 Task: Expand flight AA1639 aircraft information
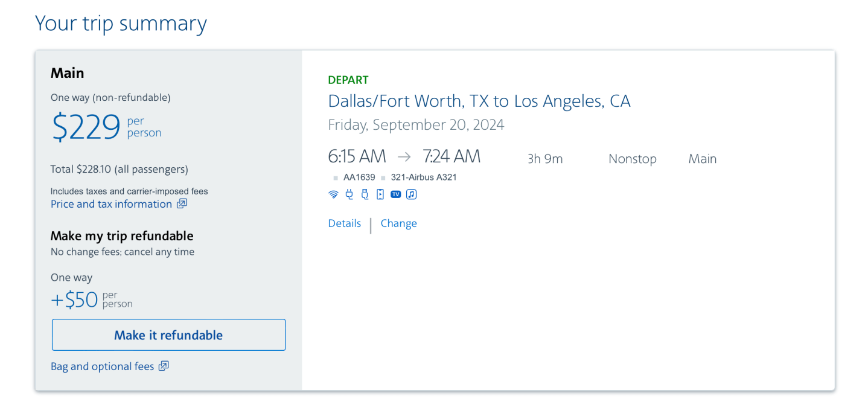click(359, 177)
